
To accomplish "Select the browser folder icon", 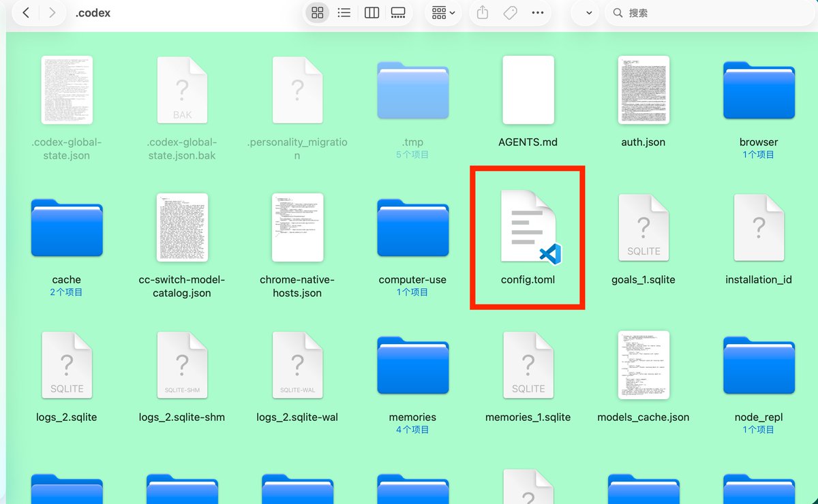I will [x=759, y=91].
